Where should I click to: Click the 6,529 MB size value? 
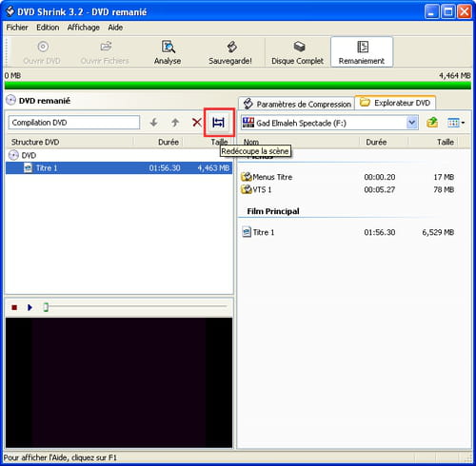[438, 232]
